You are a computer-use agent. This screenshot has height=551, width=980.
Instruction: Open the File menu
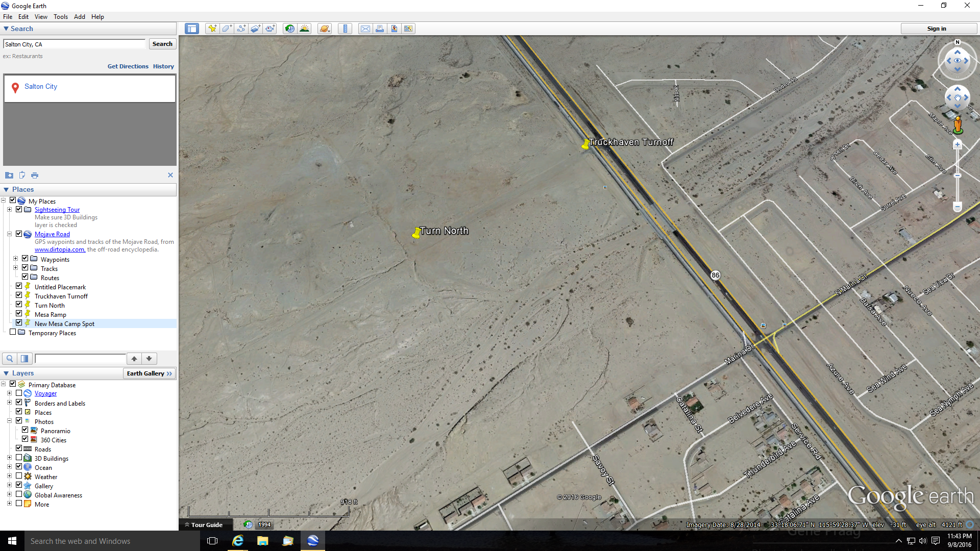[x=8, y=16]
